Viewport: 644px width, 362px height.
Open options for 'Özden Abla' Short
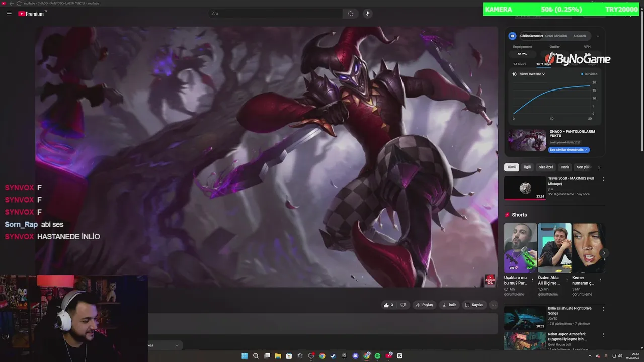click(567, 279)
